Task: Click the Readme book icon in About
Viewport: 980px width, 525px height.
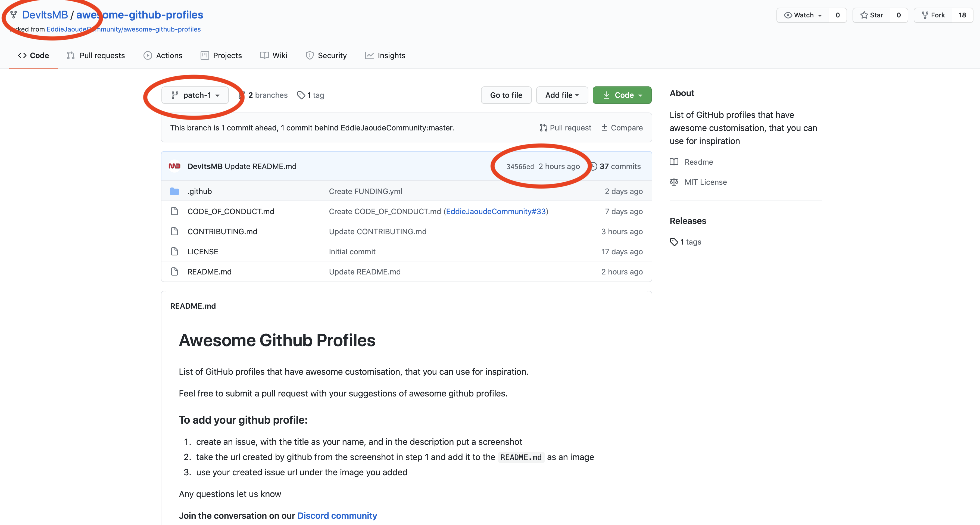Action: tap(674, 162)
